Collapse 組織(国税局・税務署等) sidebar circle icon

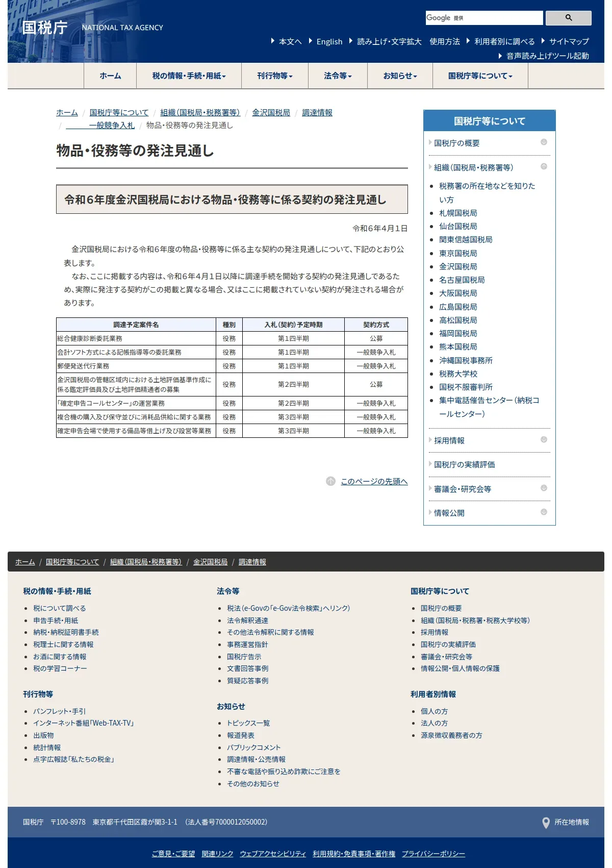tap(544, 166)
